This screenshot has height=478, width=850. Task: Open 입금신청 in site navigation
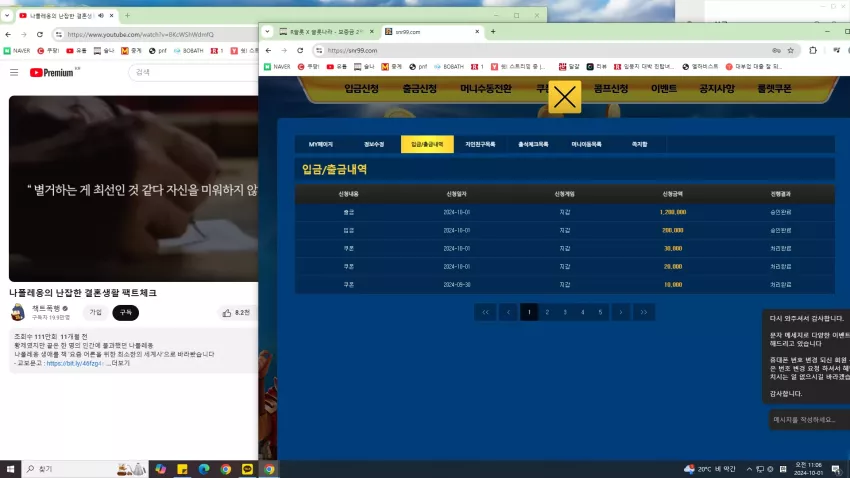(x=361, y=89)
